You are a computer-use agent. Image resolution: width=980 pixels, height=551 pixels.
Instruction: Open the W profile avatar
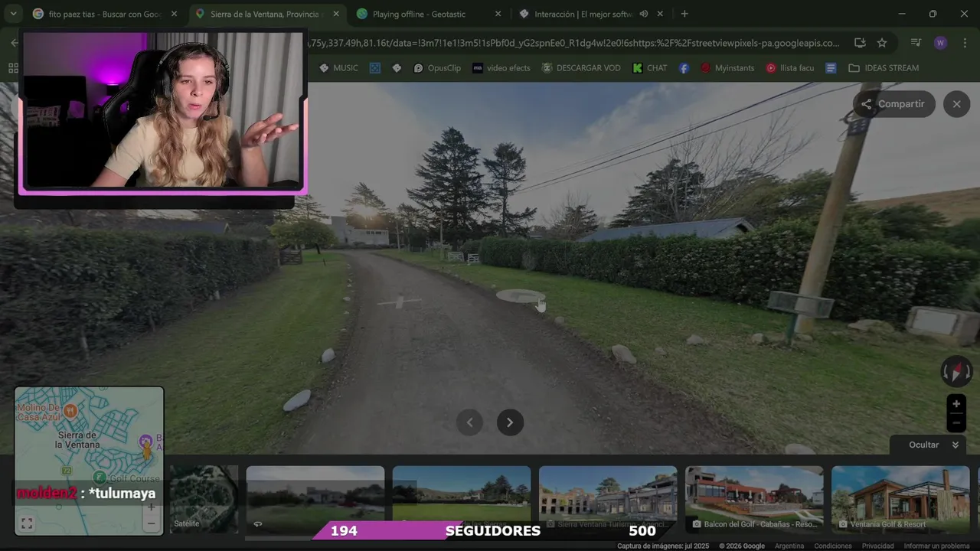pos(941,43)
